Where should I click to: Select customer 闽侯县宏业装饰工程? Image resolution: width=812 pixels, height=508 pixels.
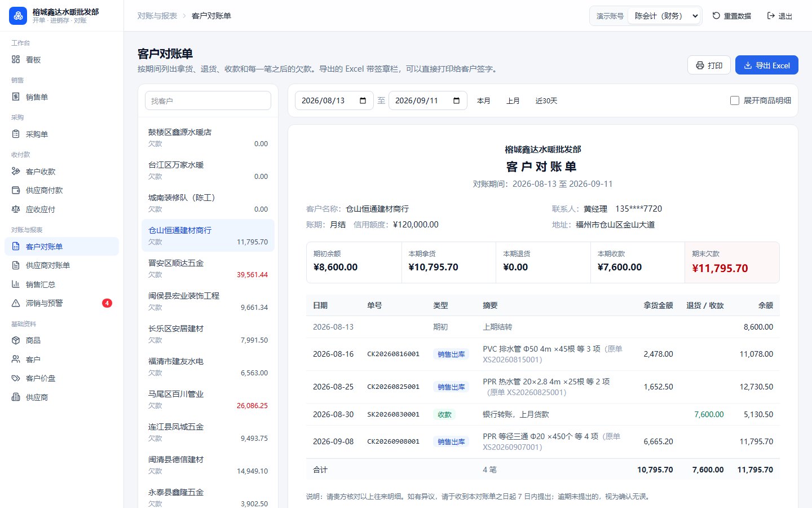[x=208, y=301]
